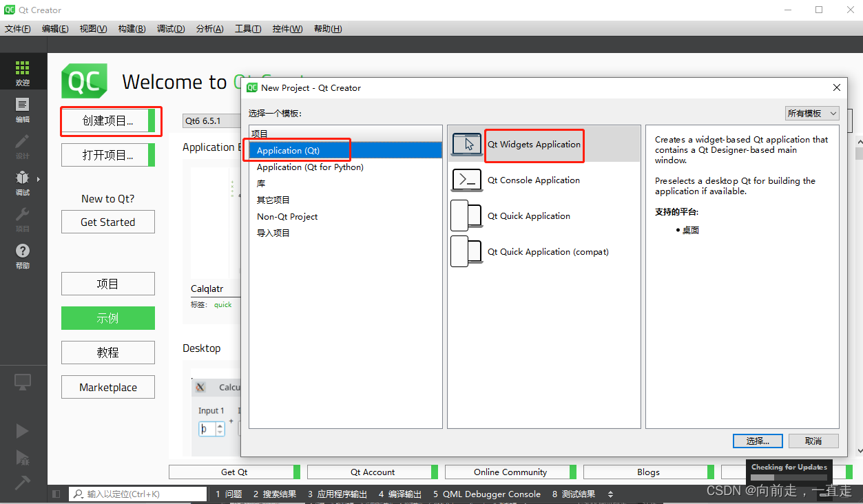
Task: Open the Qt6 6.5.1 version combo box
Action: click(x=211, y=120)
